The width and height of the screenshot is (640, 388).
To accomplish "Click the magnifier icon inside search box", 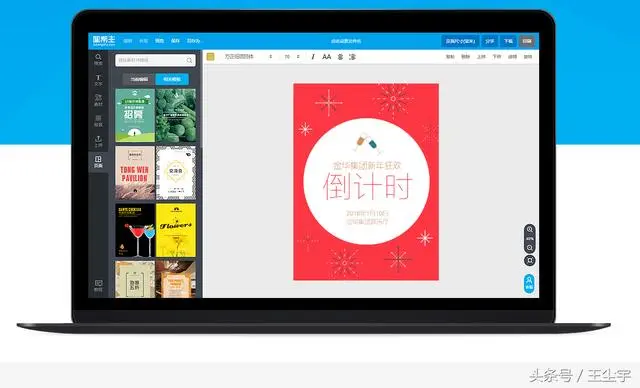I will (189, 60).
